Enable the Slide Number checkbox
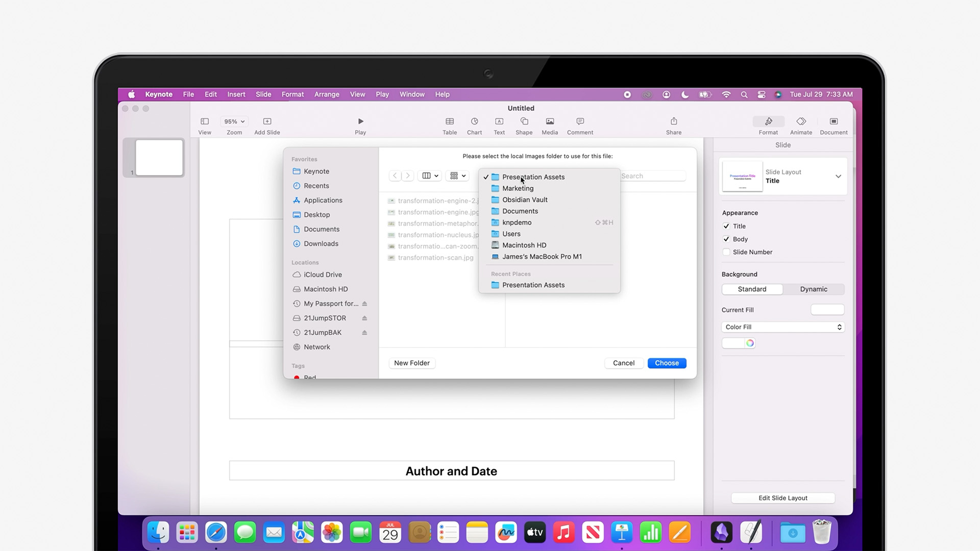The height and width of the screenshot is (551, 980). click(726, 252)
